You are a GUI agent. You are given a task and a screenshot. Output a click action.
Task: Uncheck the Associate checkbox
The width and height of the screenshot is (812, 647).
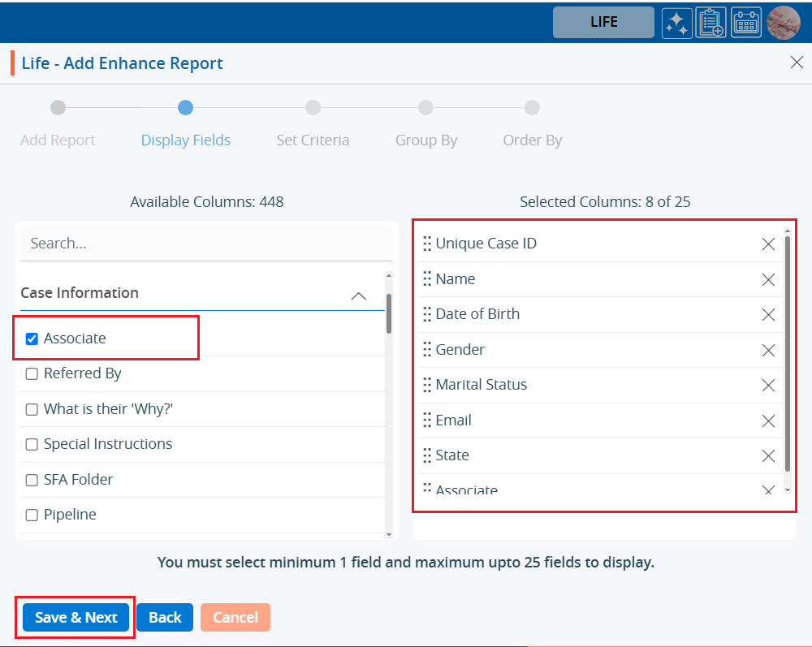[x=32, y=339]
